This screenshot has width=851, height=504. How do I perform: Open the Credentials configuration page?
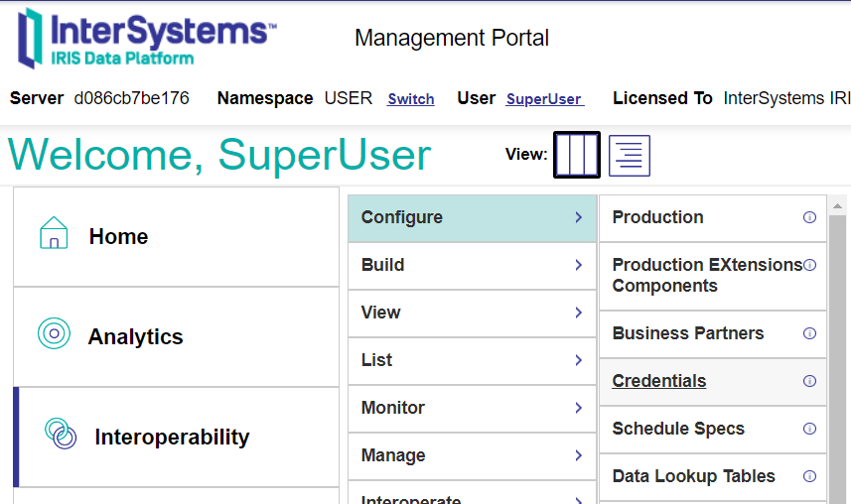659,381
